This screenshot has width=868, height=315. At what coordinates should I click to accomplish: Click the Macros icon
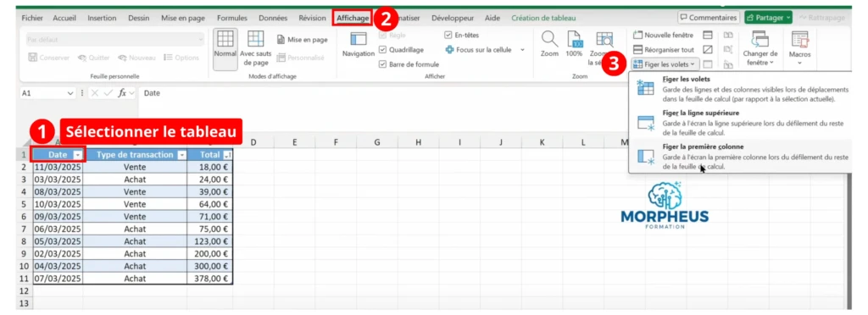pyautogui.click(x=800, y=39)
